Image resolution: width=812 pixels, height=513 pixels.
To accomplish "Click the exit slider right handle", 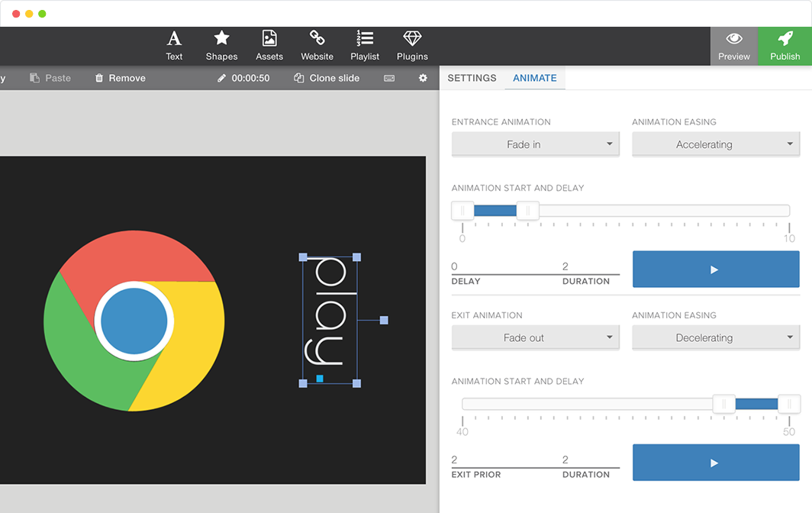I will point(789,404).
